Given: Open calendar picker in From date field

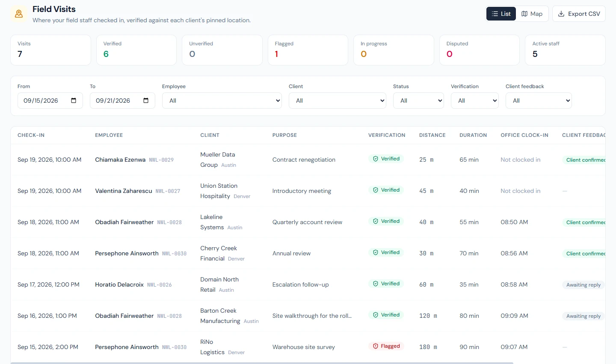Looking at the screenshot, I should tap(74, 101).
